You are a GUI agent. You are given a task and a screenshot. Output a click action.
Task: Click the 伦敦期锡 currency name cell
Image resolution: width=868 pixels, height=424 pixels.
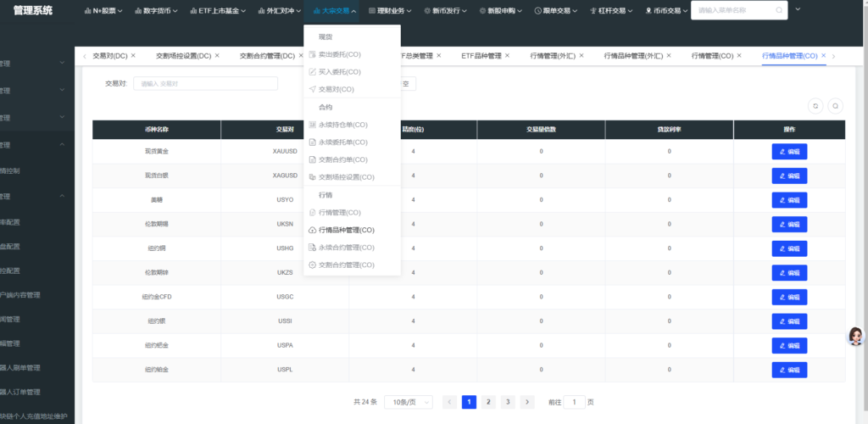coord(157,224)
